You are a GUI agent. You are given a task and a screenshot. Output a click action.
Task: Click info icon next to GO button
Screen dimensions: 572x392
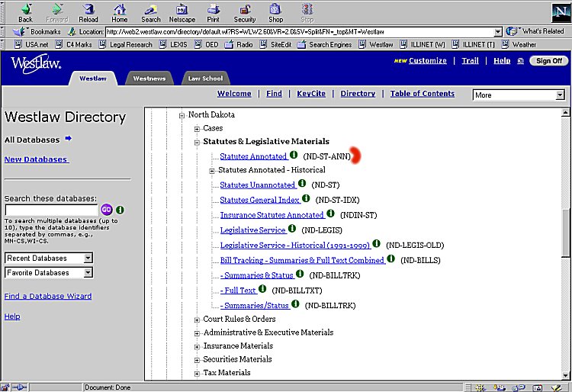[x=120, y=210]
